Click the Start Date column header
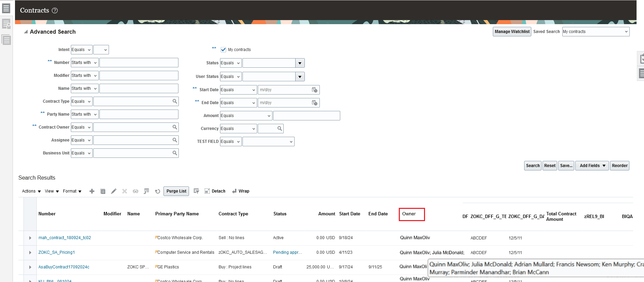 click(x=350, y=214)
